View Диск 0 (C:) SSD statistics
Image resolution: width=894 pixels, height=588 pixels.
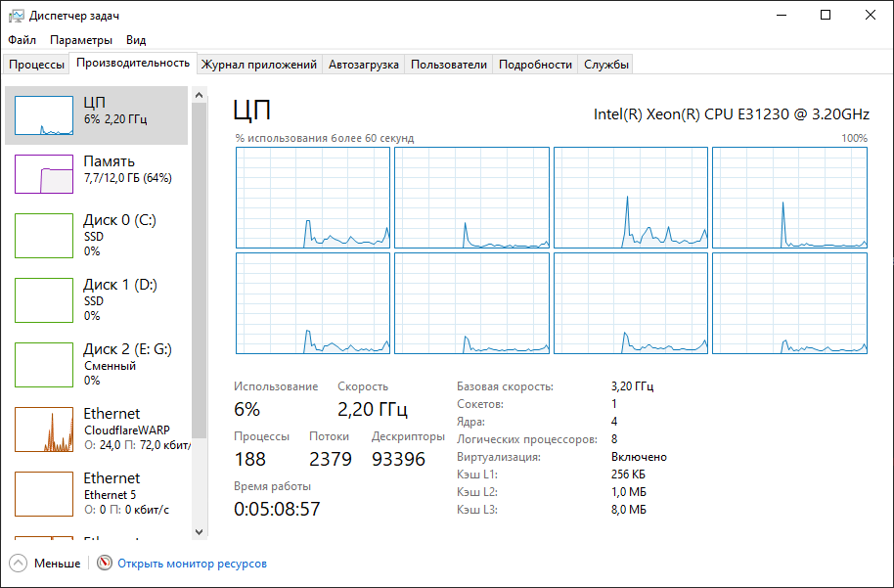point(98,235)
